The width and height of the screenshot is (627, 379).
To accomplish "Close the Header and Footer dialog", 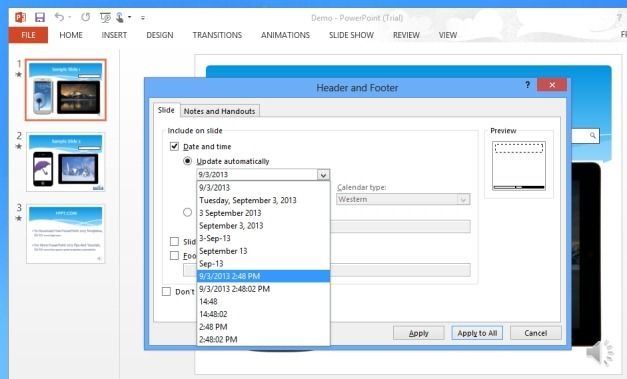I will (x=552, y=85).
